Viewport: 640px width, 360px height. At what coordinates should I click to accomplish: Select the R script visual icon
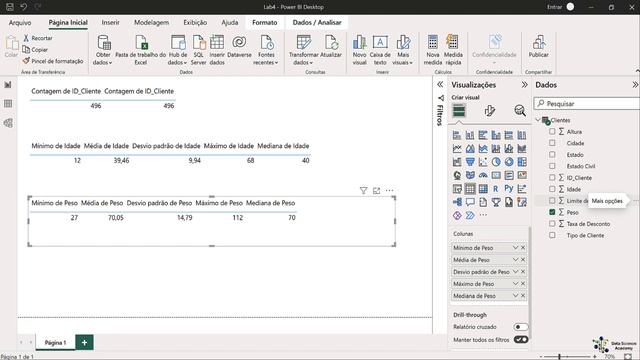(x=496, y=189)
